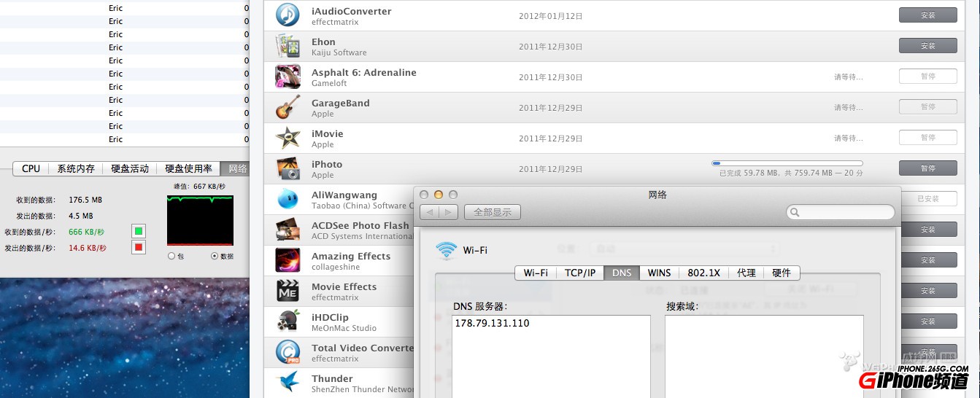980x398 pixels.
Task: Click the iPhoto download progress bar
Action: click(787, 163)
